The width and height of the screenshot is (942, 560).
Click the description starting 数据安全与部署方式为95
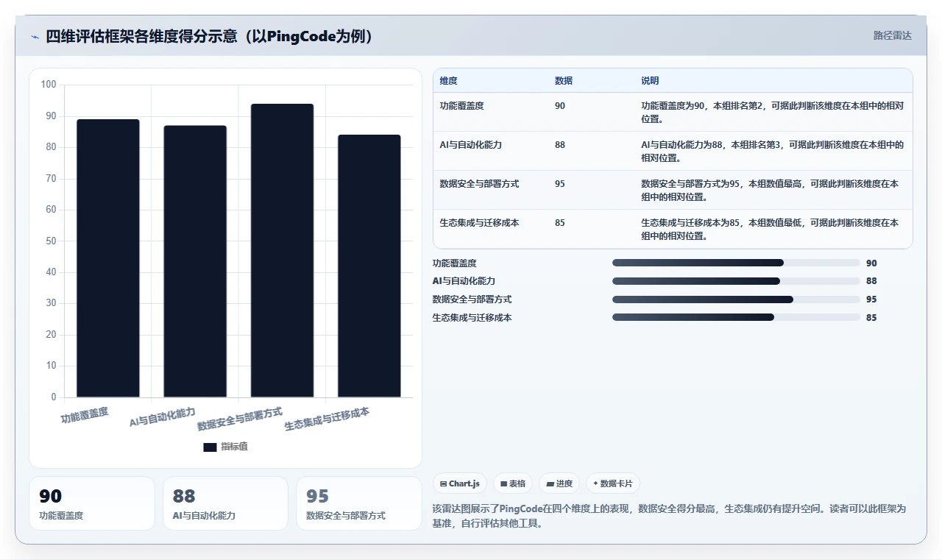point(770,191)
